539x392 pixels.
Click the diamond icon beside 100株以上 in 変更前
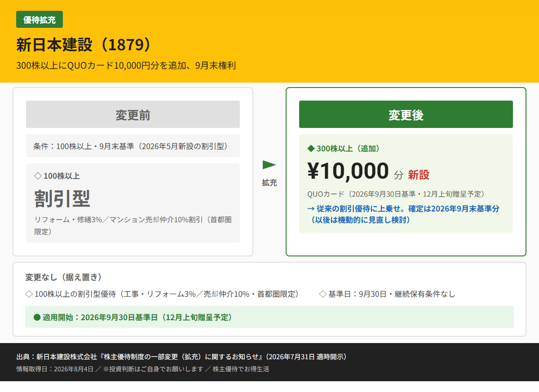click(x=38, y=176)
